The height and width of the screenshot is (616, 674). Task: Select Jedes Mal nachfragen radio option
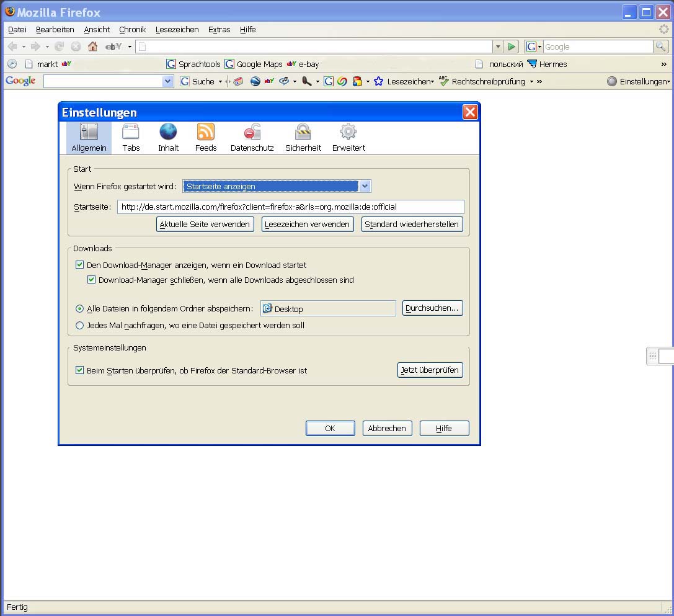pyautogui.click(x=79, y=326)
